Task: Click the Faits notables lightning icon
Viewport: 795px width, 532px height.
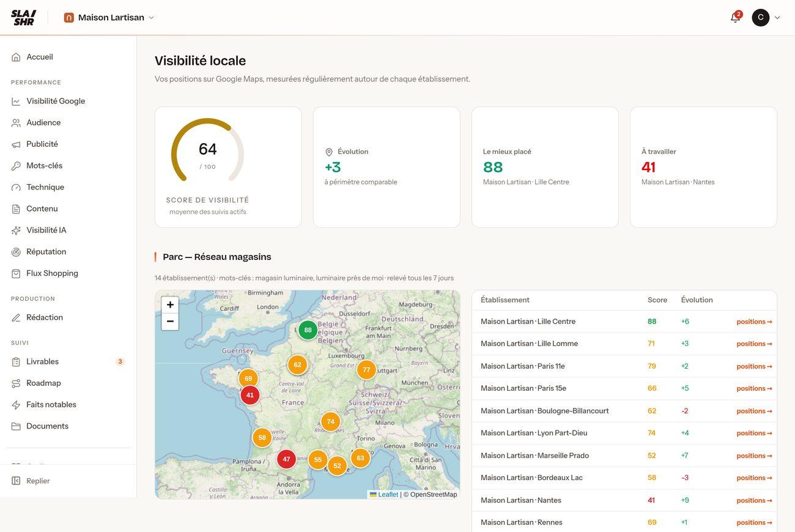Action: click(16, 405)
